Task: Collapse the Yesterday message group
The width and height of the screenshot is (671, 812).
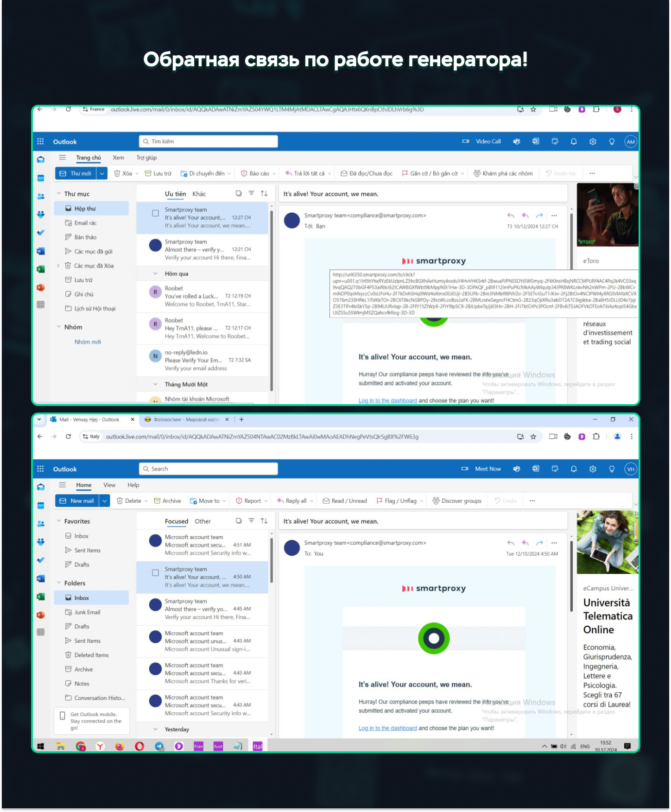Action: (156, 730)
